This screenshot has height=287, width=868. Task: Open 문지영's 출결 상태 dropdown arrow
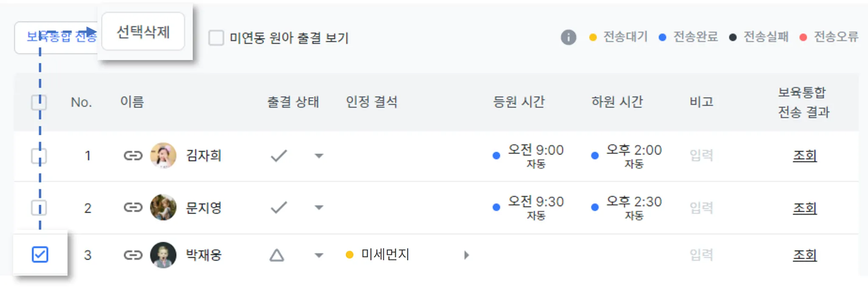point(319,207)
